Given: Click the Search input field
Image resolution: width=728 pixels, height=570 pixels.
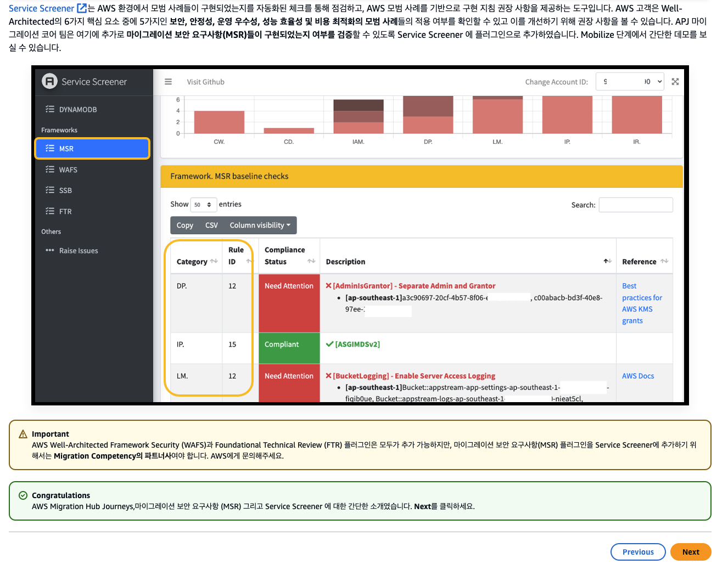Looking at the screenshot, I should click(636, 205).
